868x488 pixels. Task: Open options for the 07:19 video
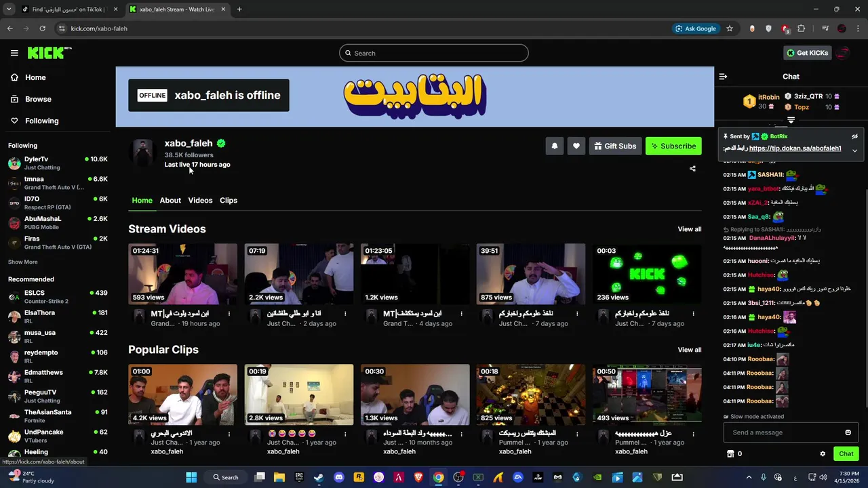(345, 314)
